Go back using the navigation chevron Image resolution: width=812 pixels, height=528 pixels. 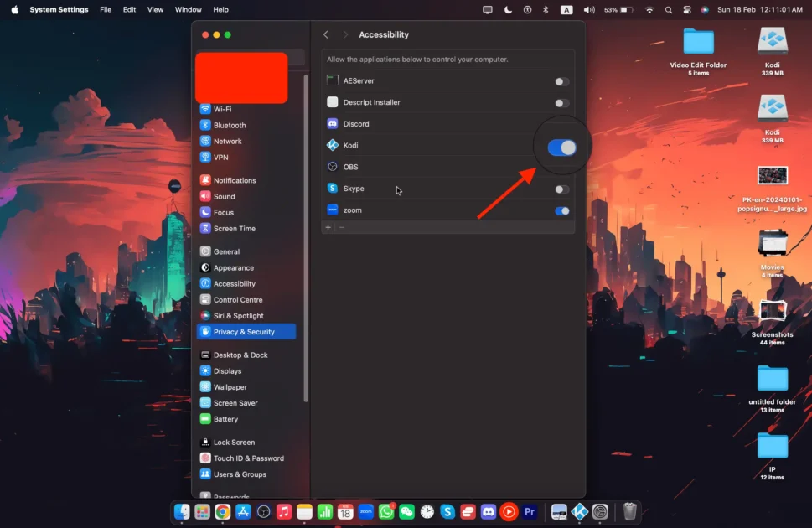(x=326, y=34)
